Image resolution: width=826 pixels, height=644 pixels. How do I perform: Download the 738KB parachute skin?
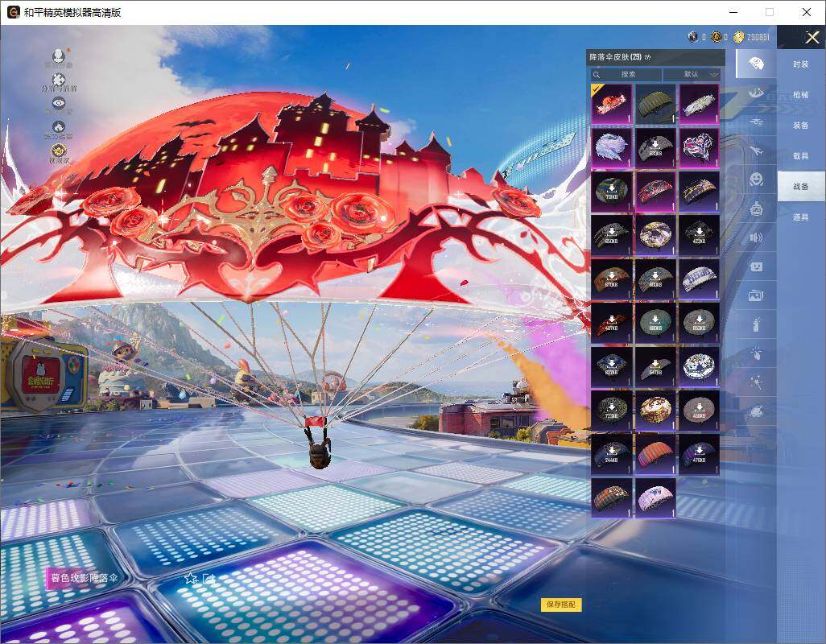point(611,192)
